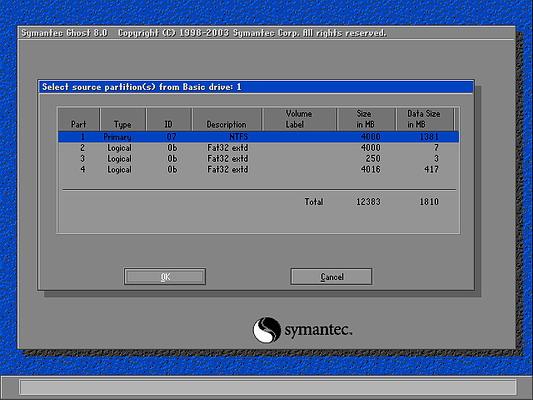Select partition 1 Primary NTFS row
533x400 pixels.
pyautogui.click(x=258, y=137)
